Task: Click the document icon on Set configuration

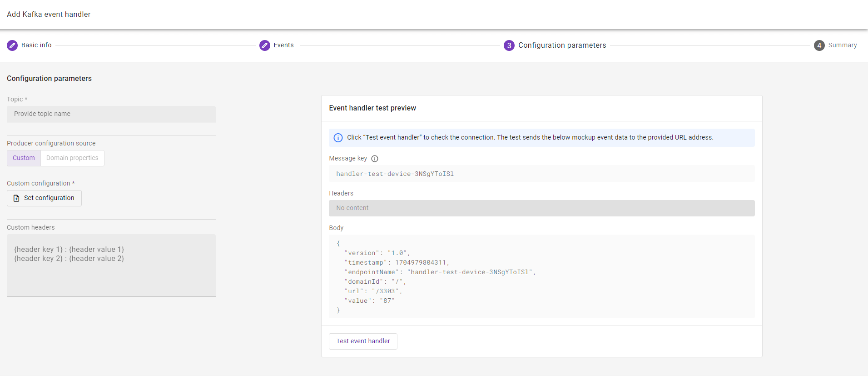Action: point(16,198)
